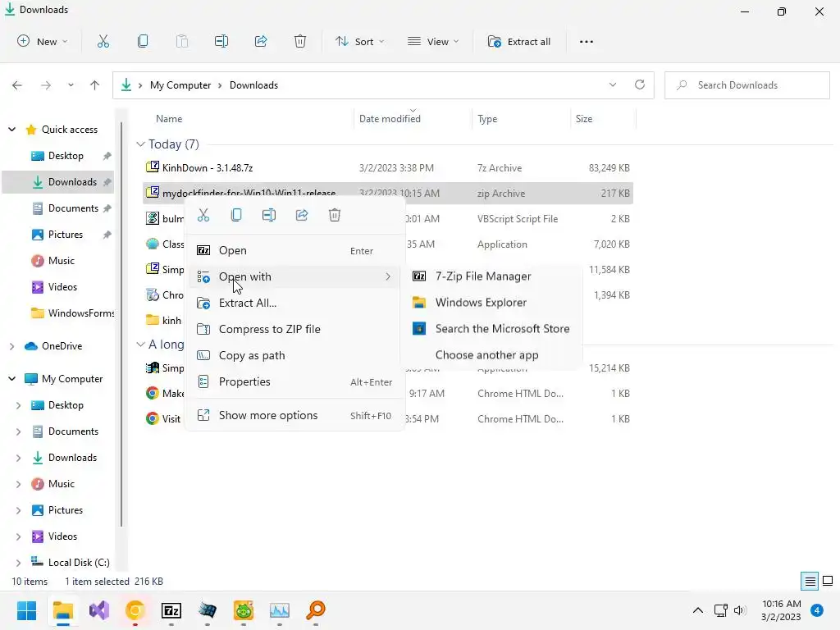The image size is (840, 630).
Task: Click Choose another app
Action: (492, 354)
